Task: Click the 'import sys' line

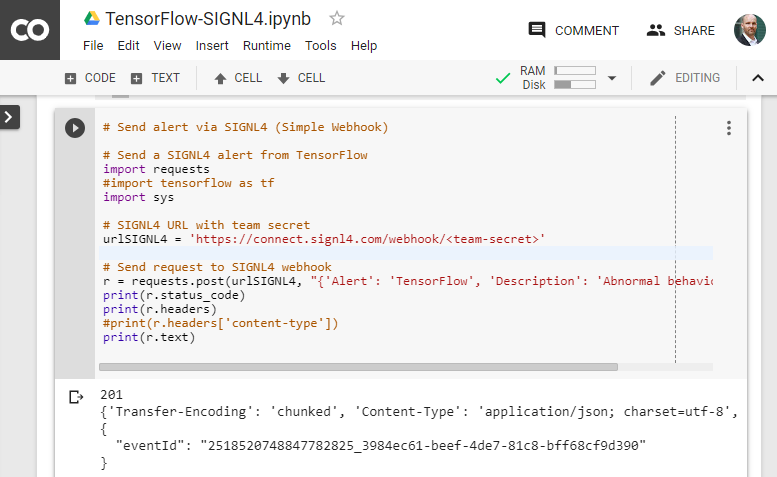Action: 138,197
